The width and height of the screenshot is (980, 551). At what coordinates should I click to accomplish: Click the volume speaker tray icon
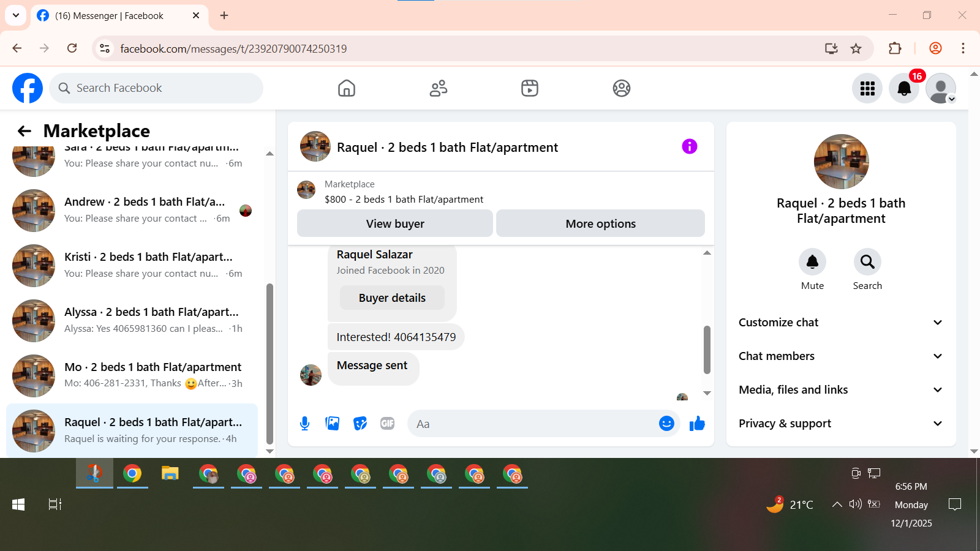(x=855, y=504)
